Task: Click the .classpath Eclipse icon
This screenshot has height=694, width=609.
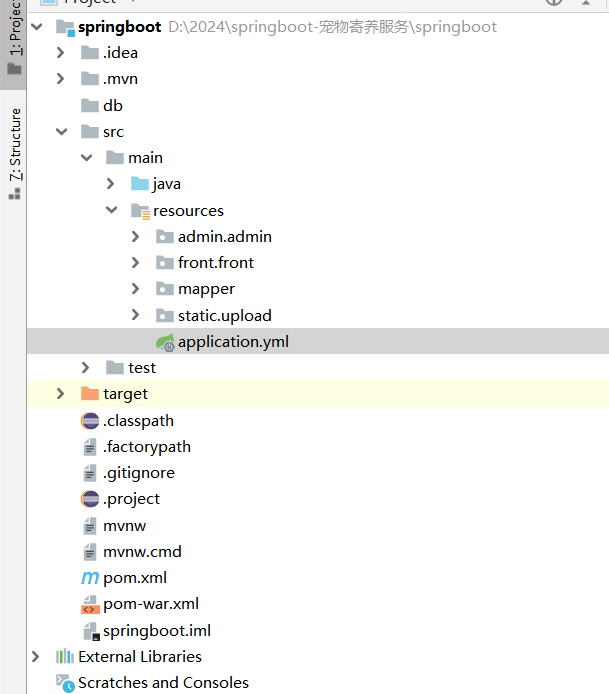Action: point(90,421)
